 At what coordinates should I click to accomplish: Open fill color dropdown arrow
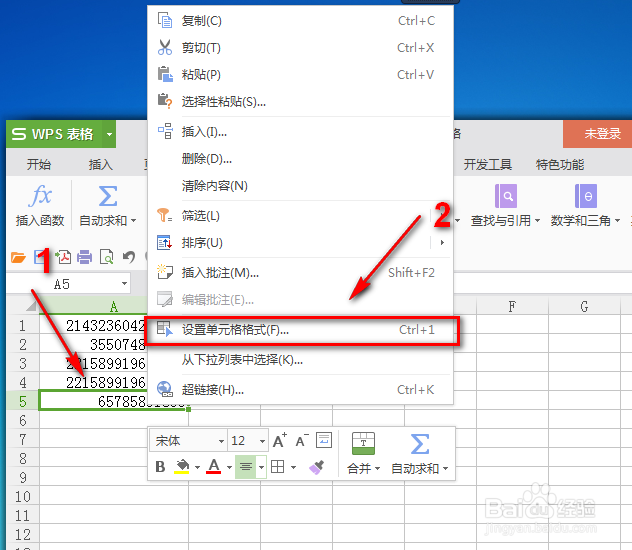click(198, 467)
